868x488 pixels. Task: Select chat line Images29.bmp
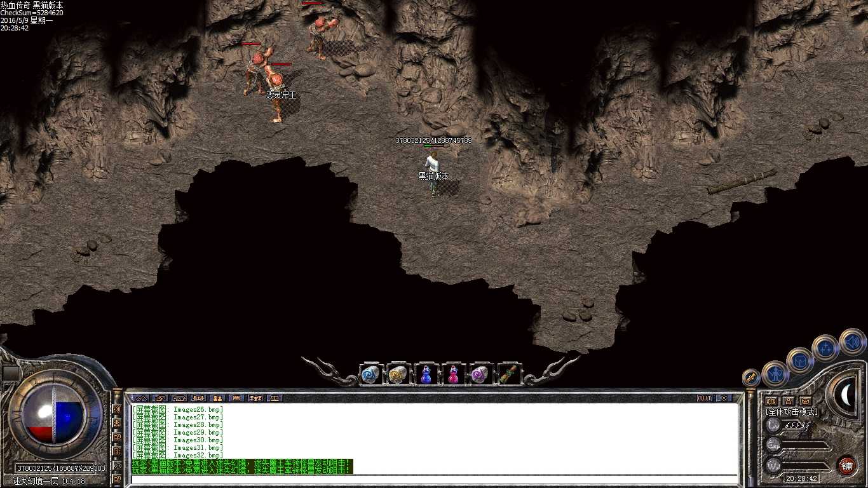177,433
